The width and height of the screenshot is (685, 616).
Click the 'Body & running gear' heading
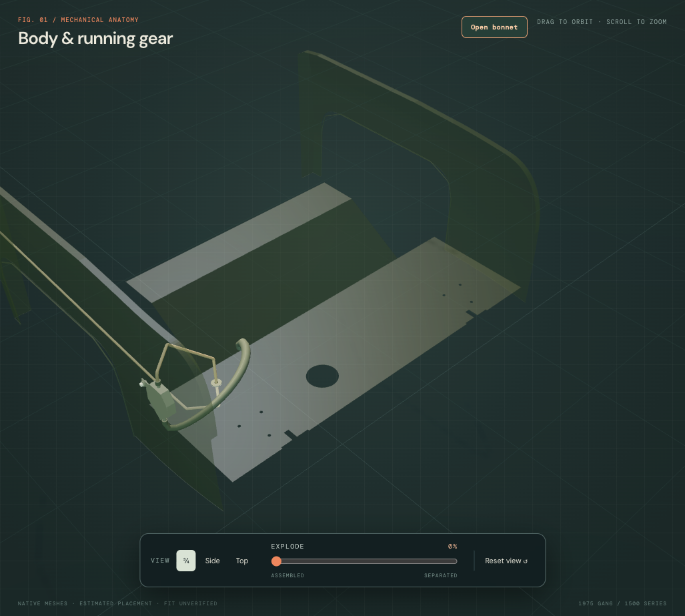(x=95, y=39)
